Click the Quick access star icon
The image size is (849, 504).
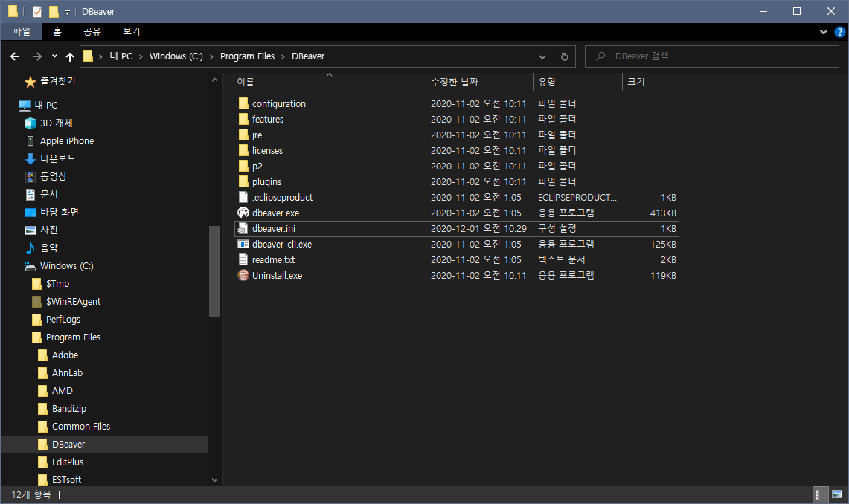(31, 82)
